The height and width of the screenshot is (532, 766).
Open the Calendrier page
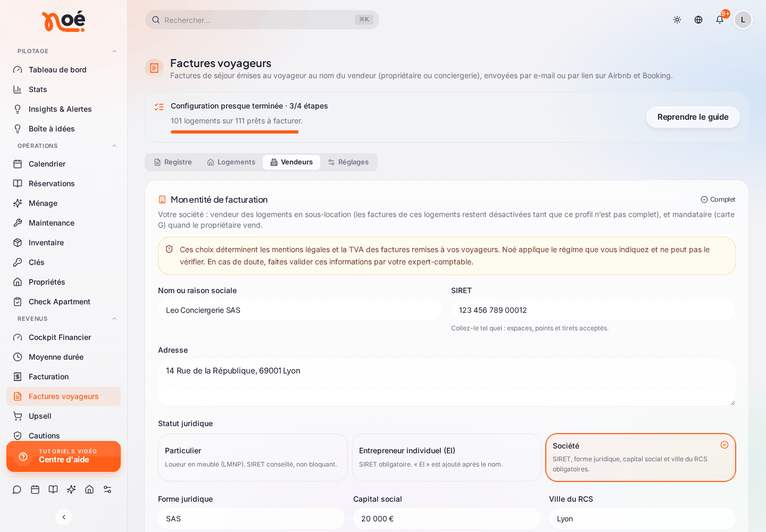point(63,164)
